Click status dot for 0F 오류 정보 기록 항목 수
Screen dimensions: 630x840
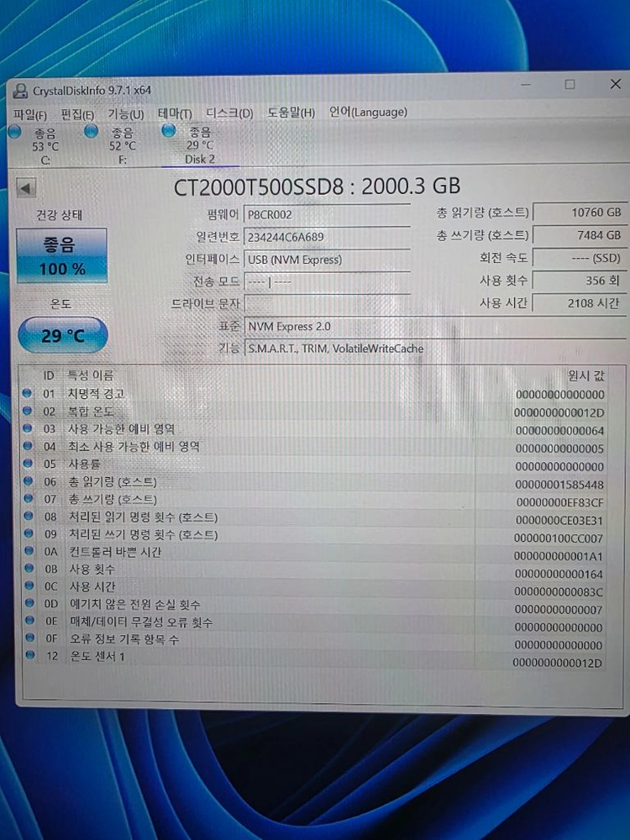pyautogui.click(x=30, y=638)
